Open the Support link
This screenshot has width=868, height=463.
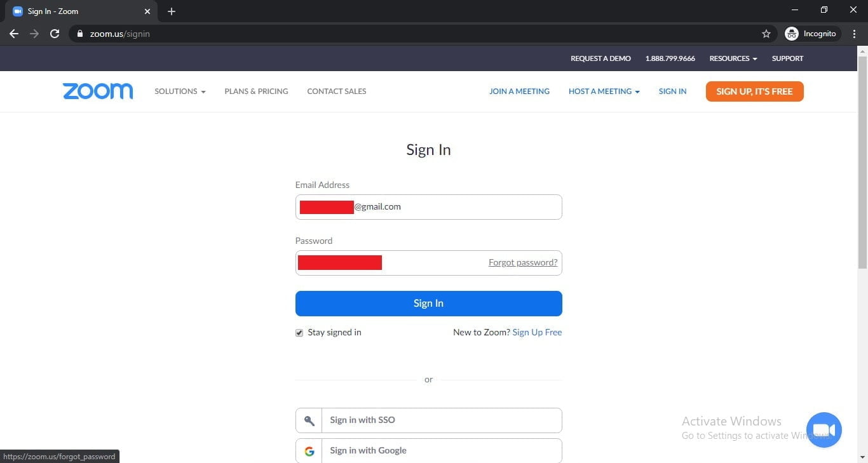click(x=787, y=58)
